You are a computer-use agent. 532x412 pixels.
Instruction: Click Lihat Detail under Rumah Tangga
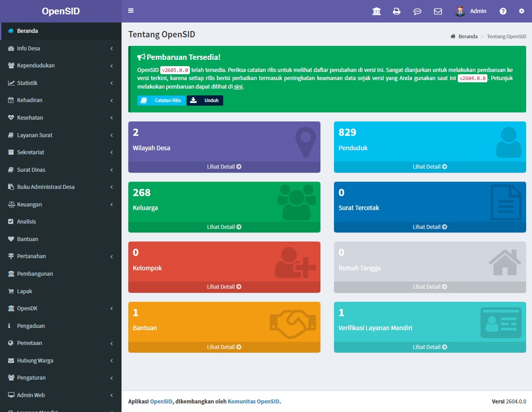point(430,287)
